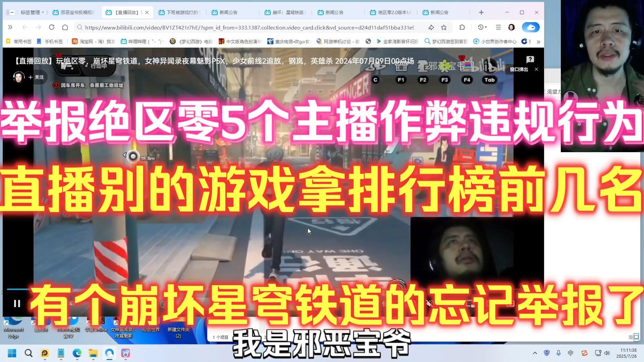This screenshot has height=362, width=644.
Task: Open Microsoft Edge desktop shortcut
Action: tap(13, 327)
